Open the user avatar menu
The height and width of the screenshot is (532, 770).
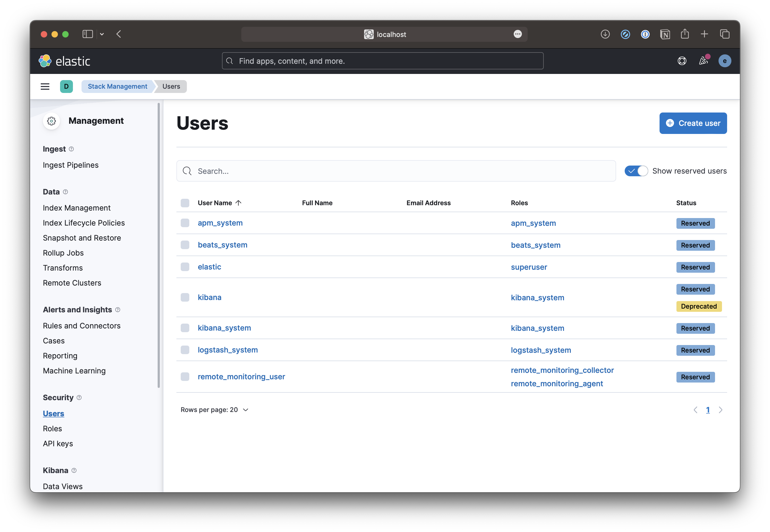click(724, 61)
